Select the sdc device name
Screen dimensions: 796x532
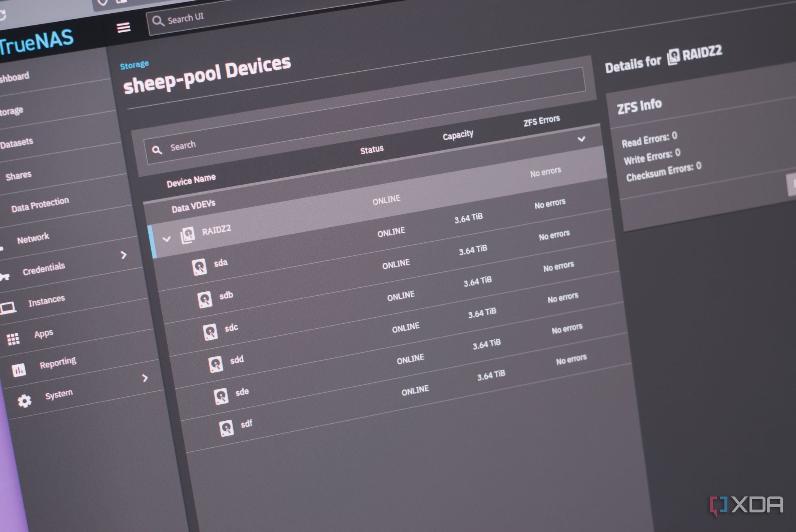(x=232, y=328)
